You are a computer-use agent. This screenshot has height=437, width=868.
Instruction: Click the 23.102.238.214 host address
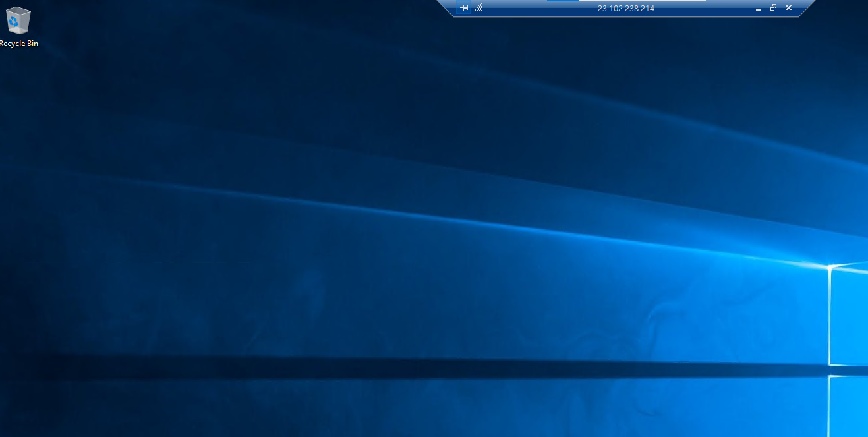(625, 9)
